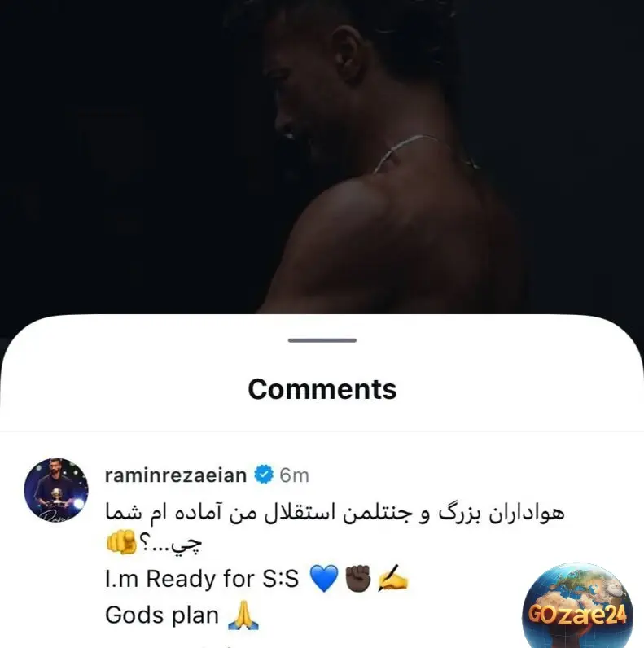The width and height of the screenshot is (644, 648).
Task: Select the first Persian comment line
Action: (335, 512)
